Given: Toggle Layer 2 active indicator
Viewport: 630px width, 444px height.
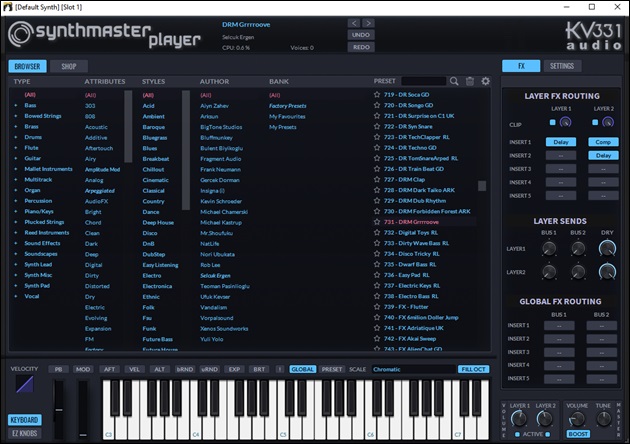Looking at the screenshot, I should (548, 434).
